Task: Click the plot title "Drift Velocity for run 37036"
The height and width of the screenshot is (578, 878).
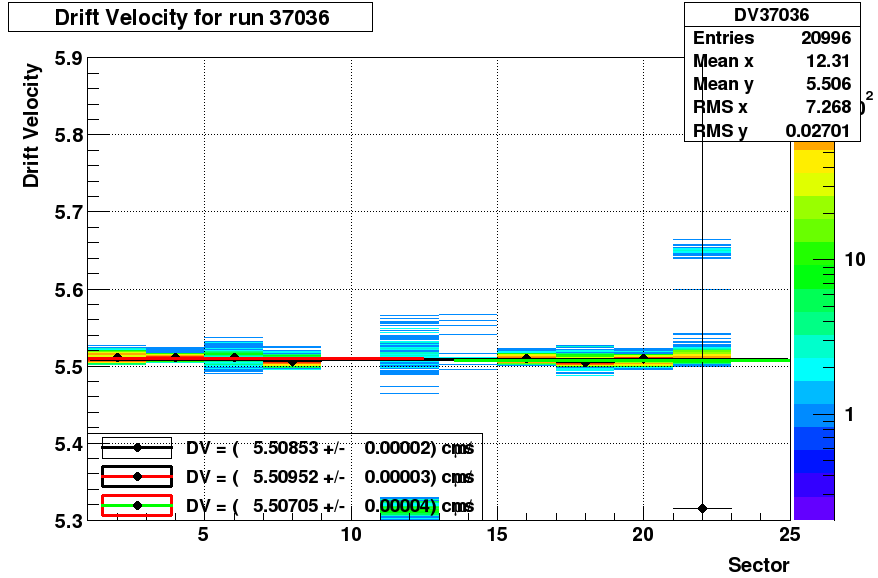Action: 192,17
